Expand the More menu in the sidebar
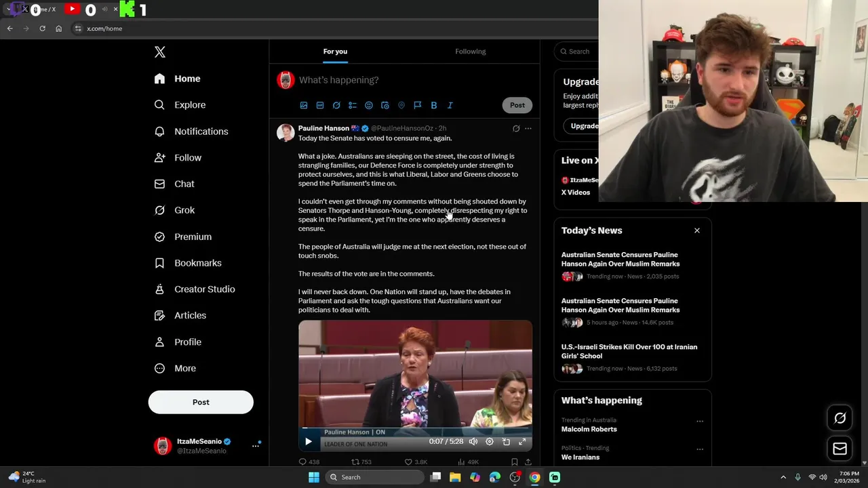Viewport: 868px width, 488px height. point(175,369)
